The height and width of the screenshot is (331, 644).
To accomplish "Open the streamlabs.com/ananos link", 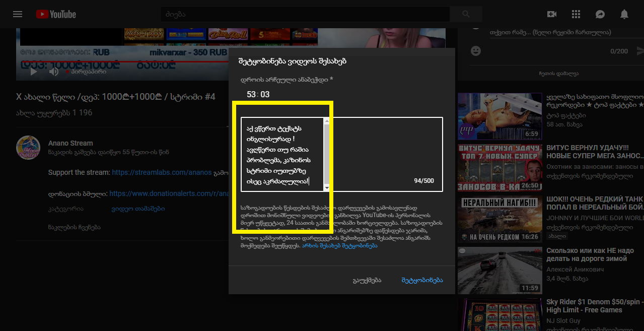I will 162,172.
